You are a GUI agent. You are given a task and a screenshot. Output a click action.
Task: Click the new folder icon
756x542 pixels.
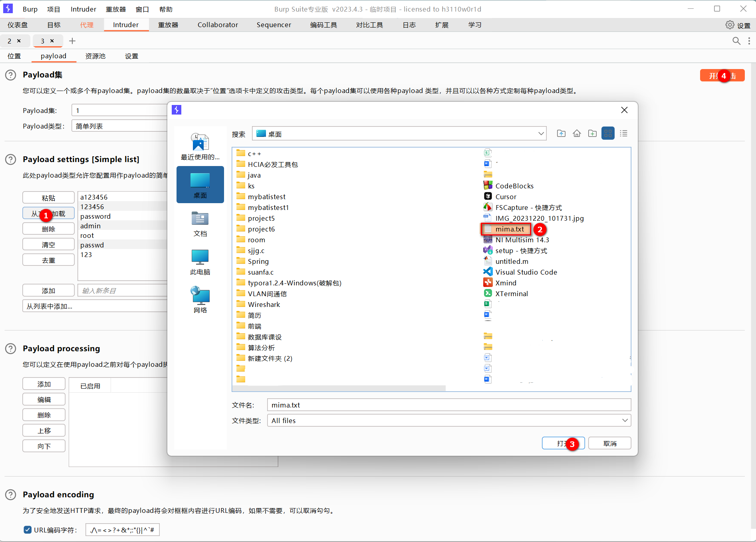tap(592, 133)
